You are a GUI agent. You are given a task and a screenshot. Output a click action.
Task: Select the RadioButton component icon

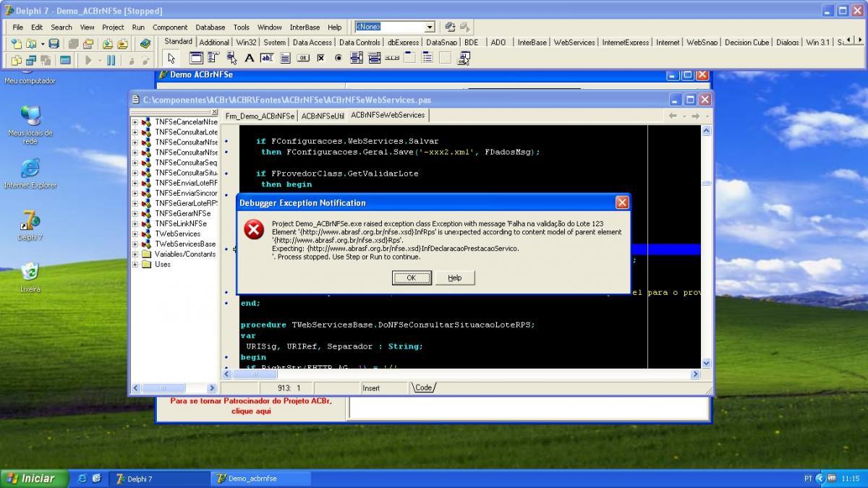coord(339,59)
